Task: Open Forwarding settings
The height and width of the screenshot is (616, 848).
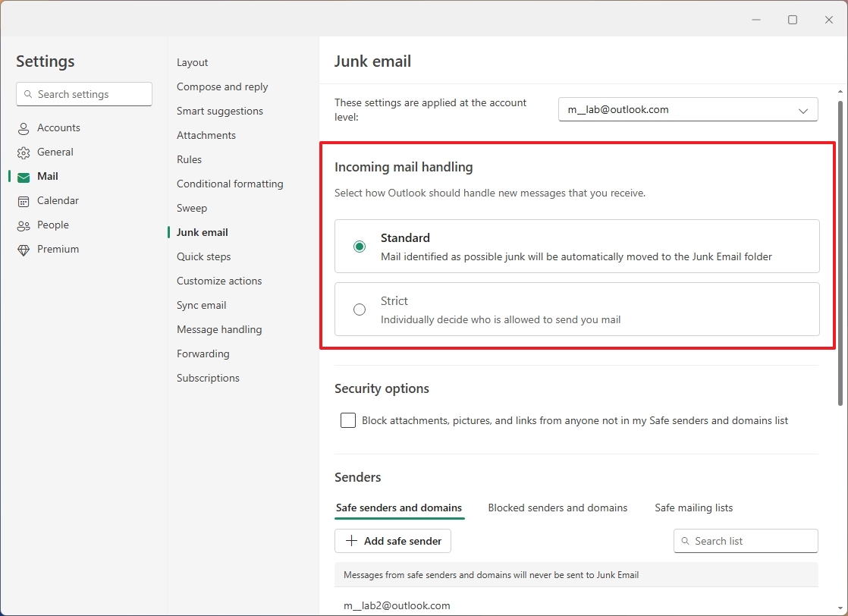Action: pos(203,354)
